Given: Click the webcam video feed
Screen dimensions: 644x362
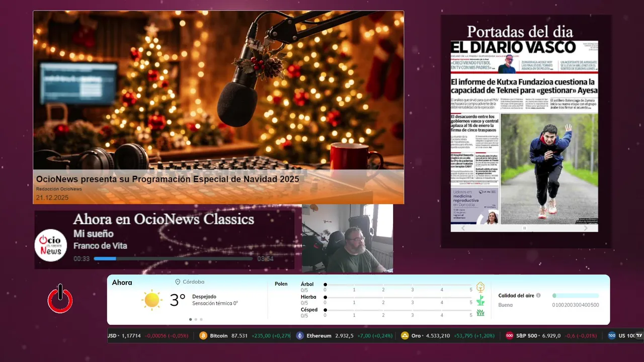Looking at the screenshot, I should pos(347,238).
